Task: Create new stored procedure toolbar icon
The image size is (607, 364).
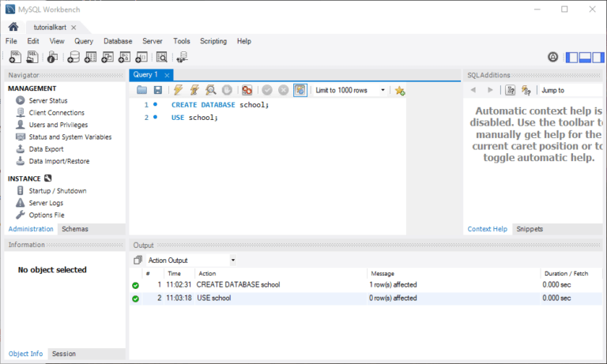Action: click(124, 58)
